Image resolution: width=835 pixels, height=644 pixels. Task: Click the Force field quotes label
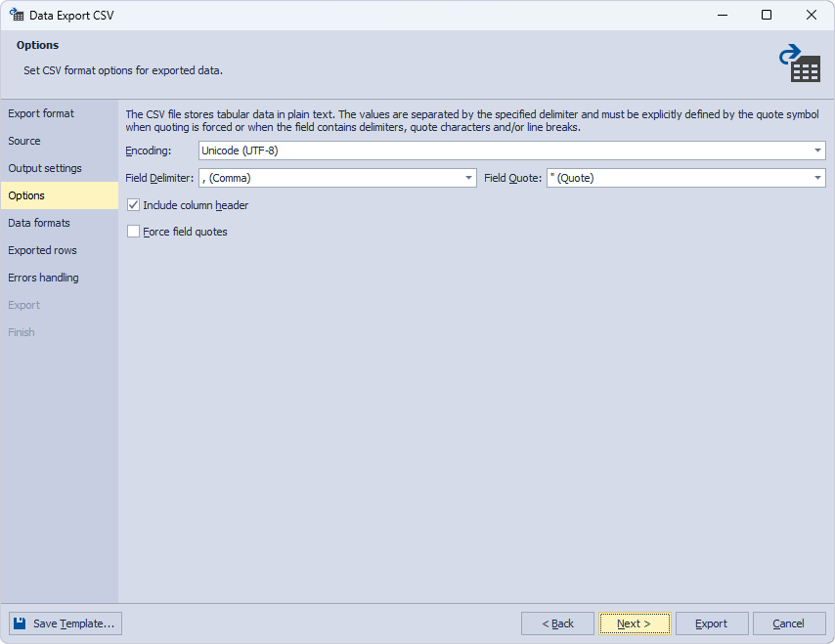coord(185,232)
